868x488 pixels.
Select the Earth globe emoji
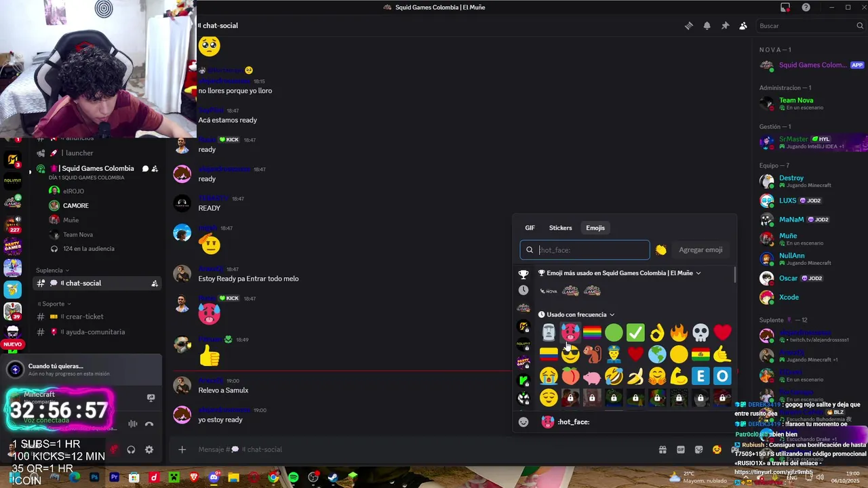point(657,354)
